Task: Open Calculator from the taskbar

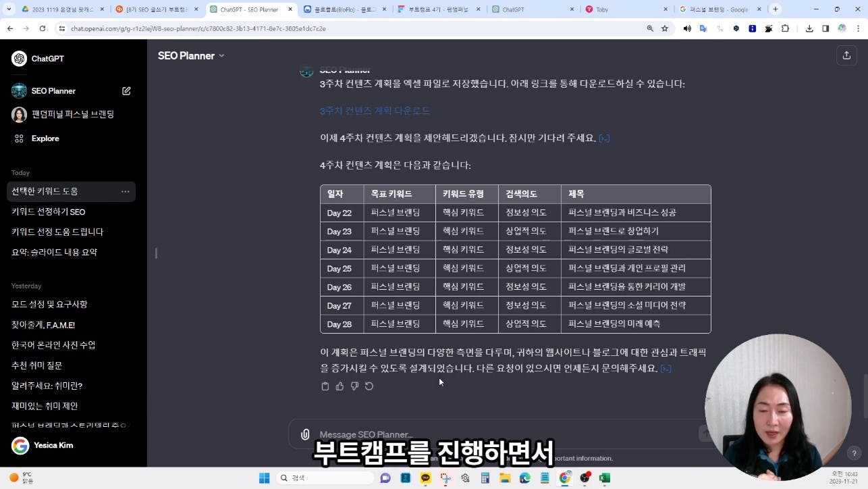Action: 485,478
